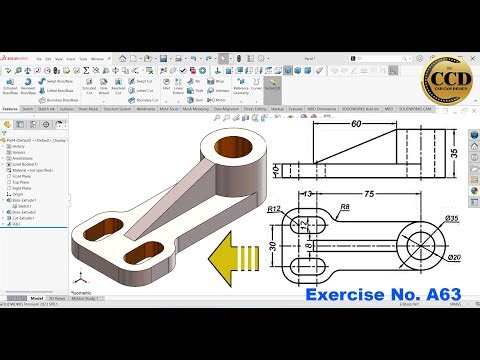Click the Mirror feature
Image resolution: width=480 pixels, height=360 pixels.
coord(216,100)
